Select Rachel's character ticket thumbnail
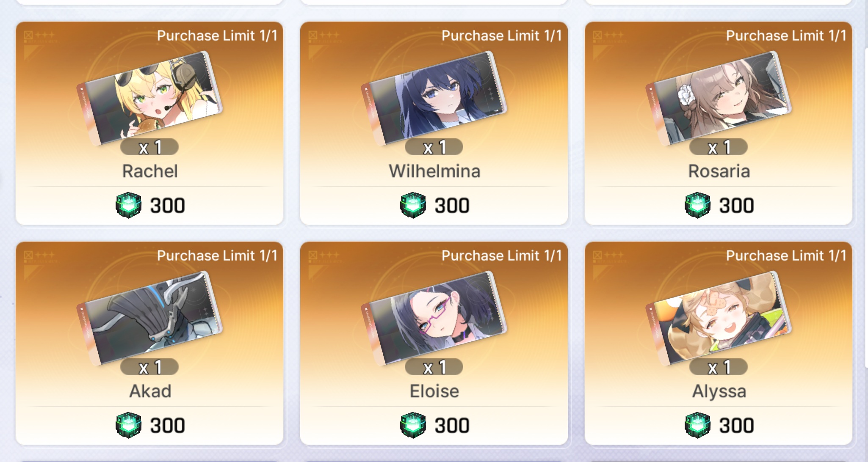Viewport: 868px width, 462px height. click(x=149, y=98)
